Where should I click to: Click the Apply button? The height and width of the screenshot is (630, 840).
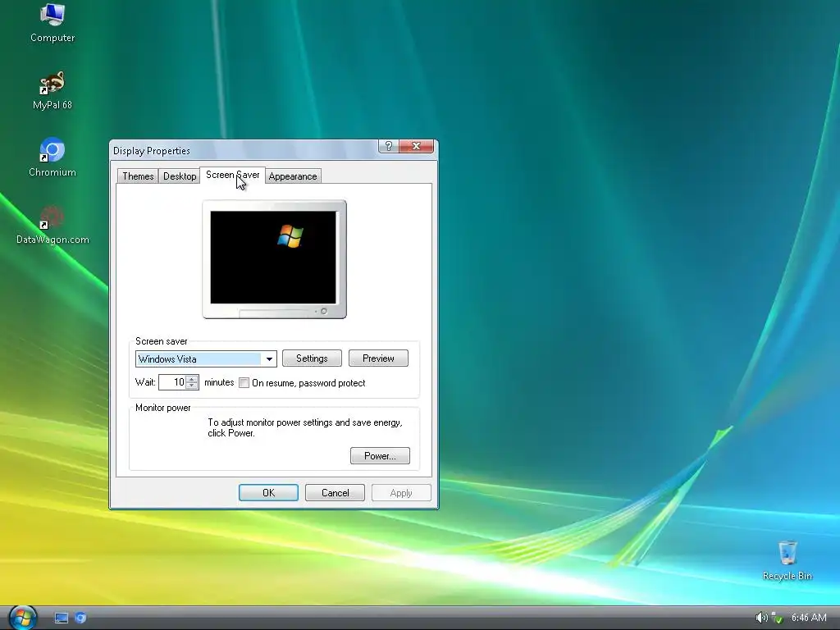401,493
